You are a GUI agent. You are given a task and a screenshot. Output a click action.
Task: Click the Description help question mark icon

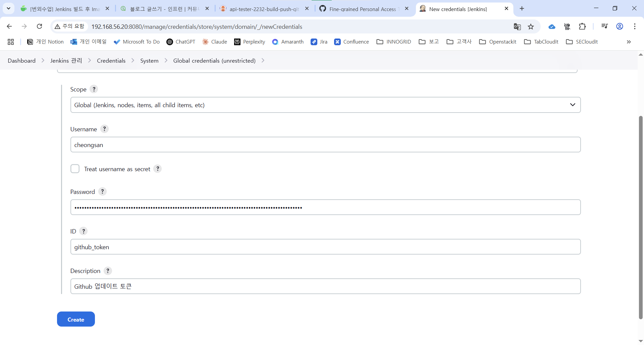[x=108, y=271]
